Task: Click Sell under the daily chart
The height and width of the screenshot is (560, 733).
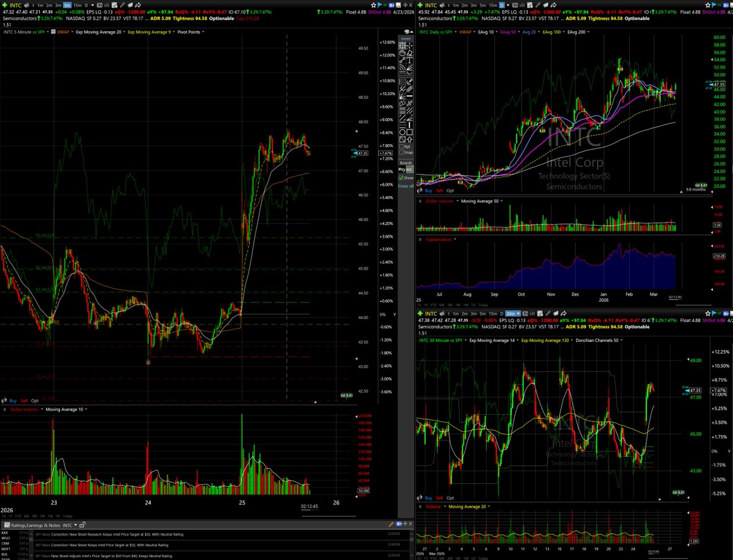Action: coord(440,191)
